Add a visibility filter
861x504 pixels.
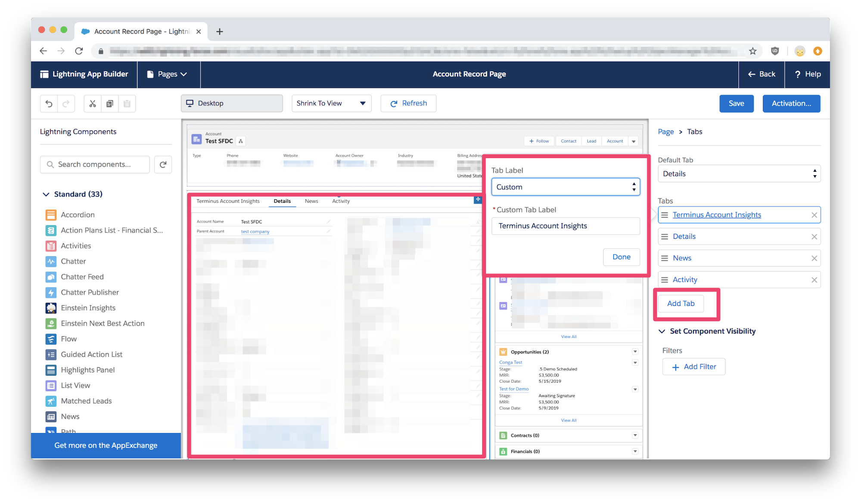(694, 367)
